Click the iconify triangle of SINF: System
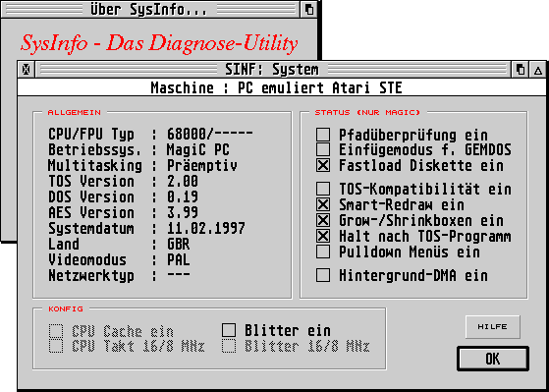 [538, 70]
